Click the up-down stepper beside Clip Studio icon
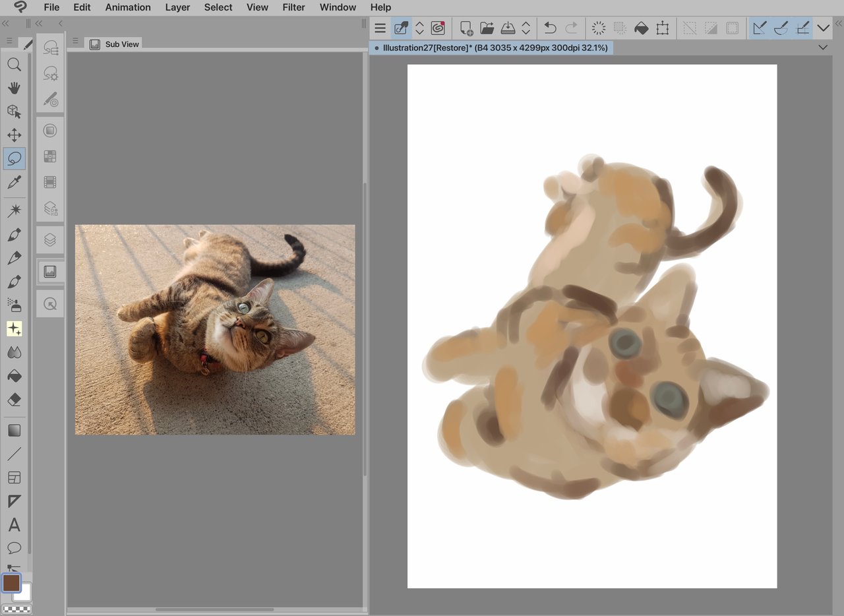The image size is (844, 616). [x=419, y=28]
